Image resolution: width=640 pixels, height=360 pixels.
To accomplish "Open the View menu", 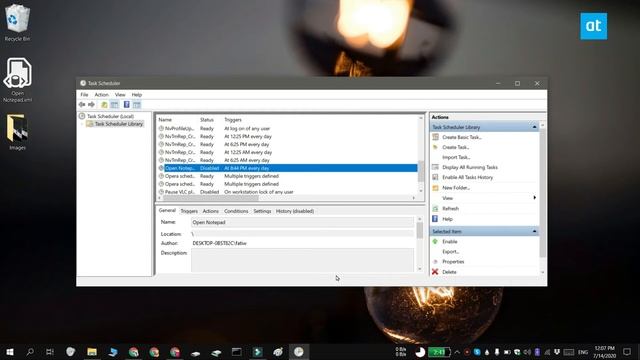I will [120, 94].
